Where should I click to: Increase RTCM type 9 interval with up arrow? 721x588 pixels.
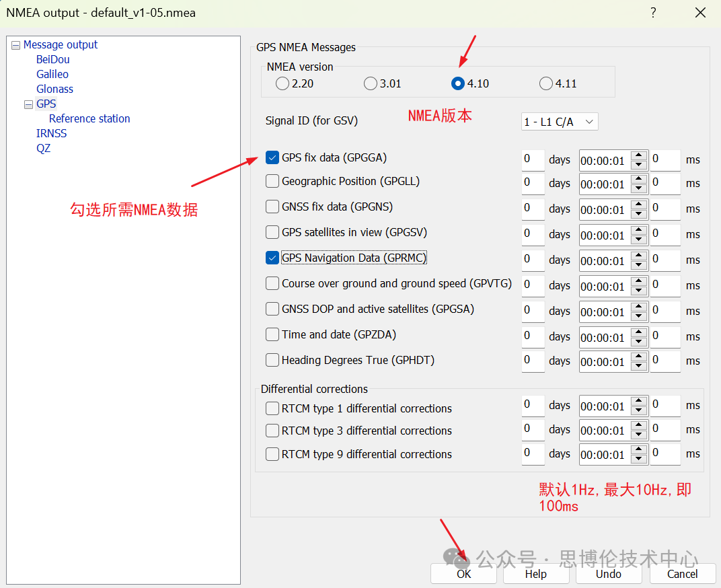[640, 451]
